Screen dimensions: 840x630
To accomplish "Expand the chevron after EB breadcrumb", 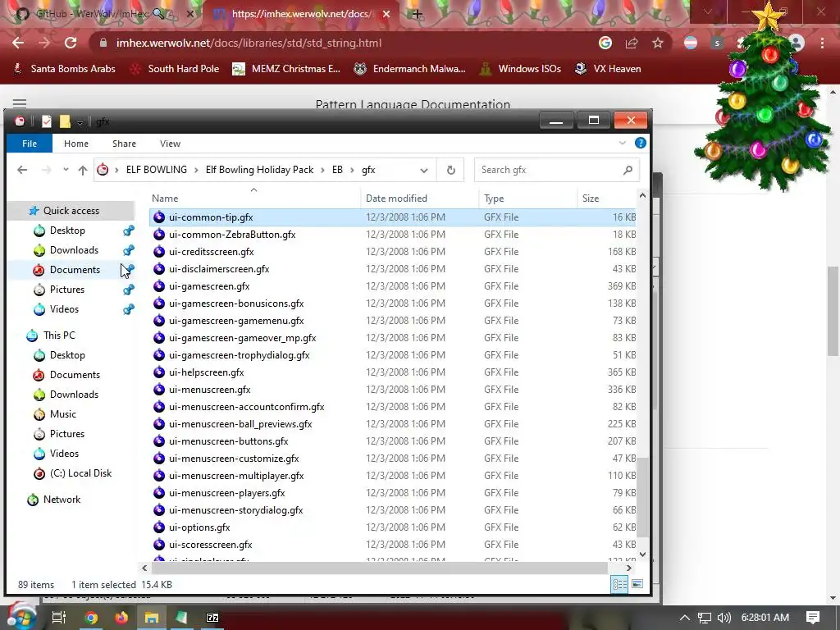I will coord(352,170).
